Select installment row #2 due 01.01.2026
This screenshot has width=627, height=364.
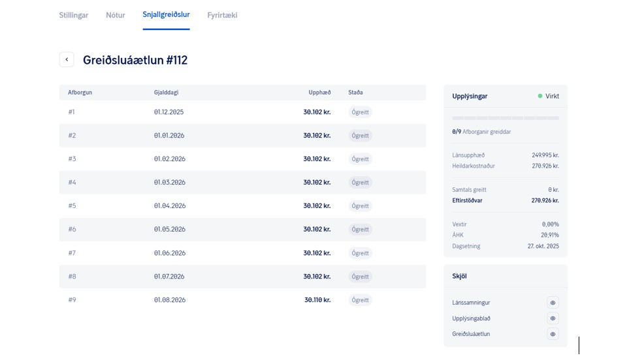point(242,136)
